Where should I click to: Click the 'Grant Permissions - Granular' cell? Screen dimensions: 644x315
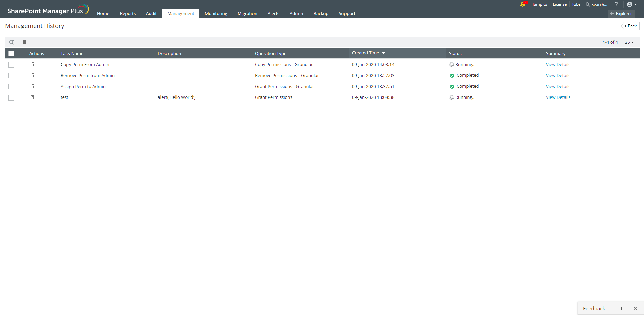(284, 86)
